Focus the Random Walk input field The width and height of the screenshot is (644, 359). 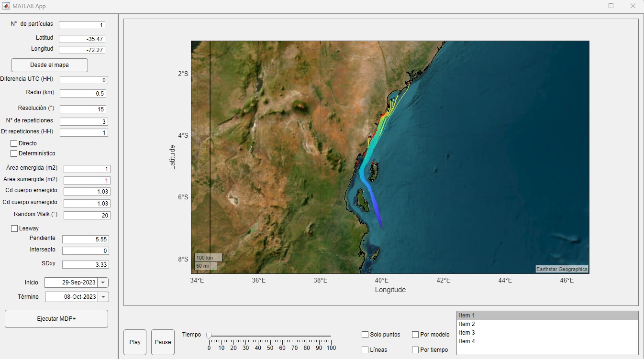[x=87, y=215]
